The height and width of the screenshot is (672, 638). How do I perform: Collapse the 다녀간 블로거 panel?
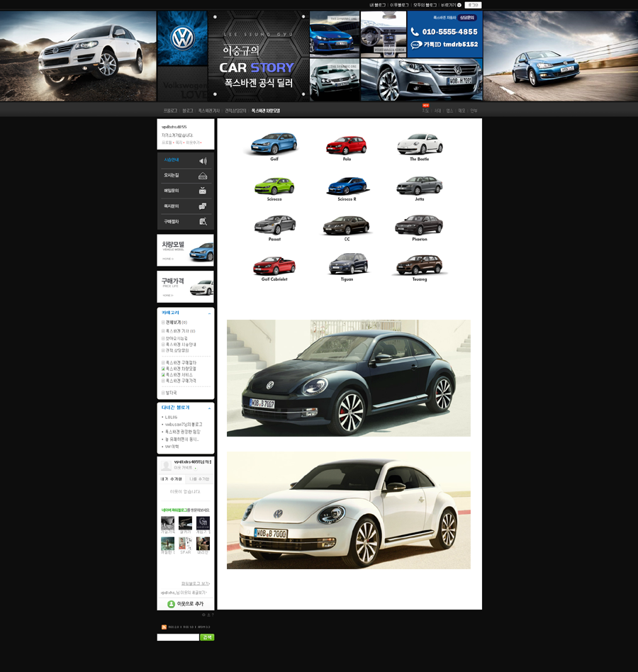(x=209, y=408)
